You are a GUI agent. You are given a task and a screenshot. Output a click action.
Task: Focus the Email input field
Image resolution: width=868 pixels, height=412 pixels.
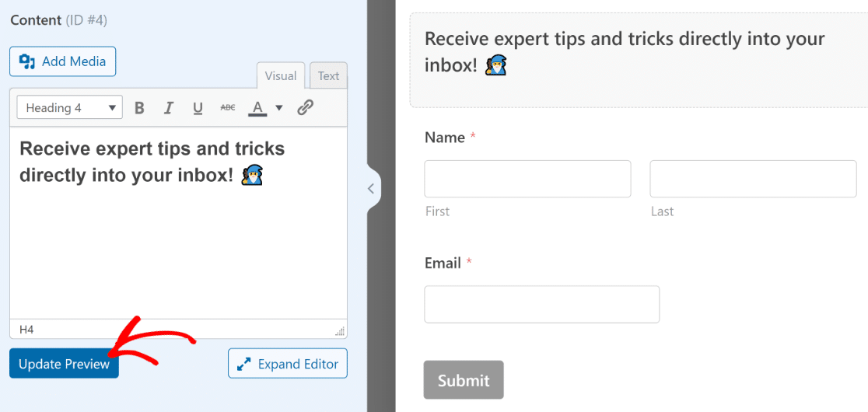541,304
